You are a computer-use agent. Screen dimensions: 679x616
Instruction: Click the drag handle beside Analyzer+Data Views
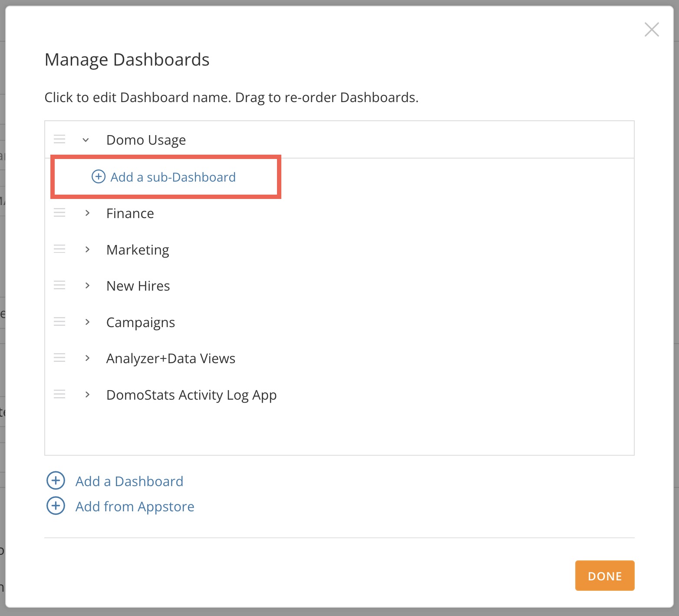[x=59, y=358]
